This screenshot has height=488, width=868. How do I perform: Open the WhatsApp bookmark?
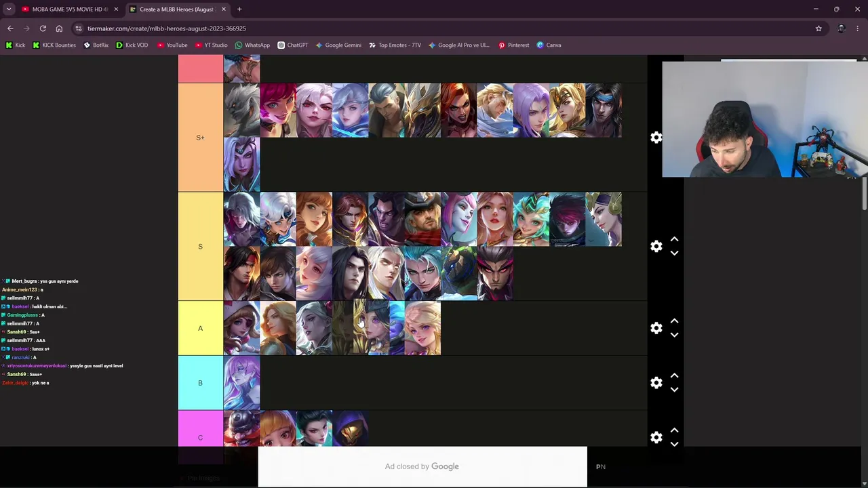tap(252, 45)
